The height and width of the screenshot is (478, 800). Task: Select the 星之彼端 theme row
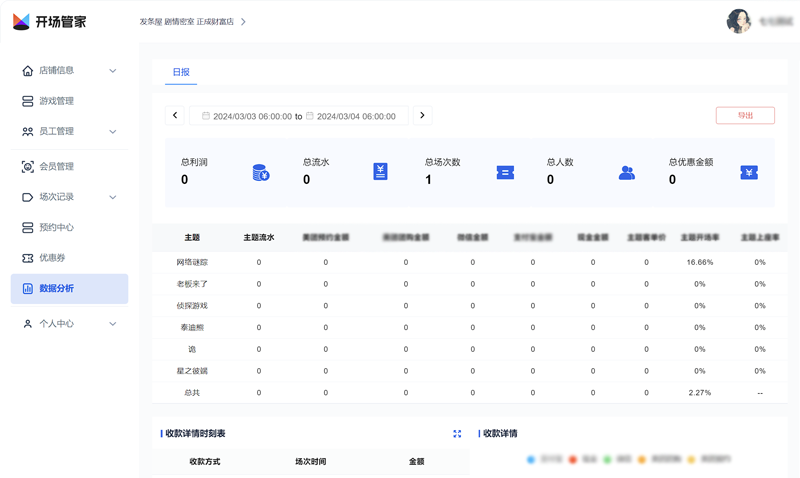tap(469, 371)
